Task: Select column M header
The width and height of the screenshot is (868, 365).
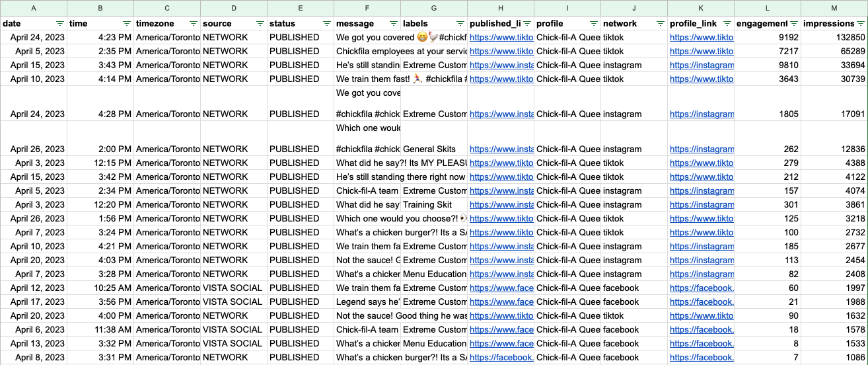Action: 834,8
